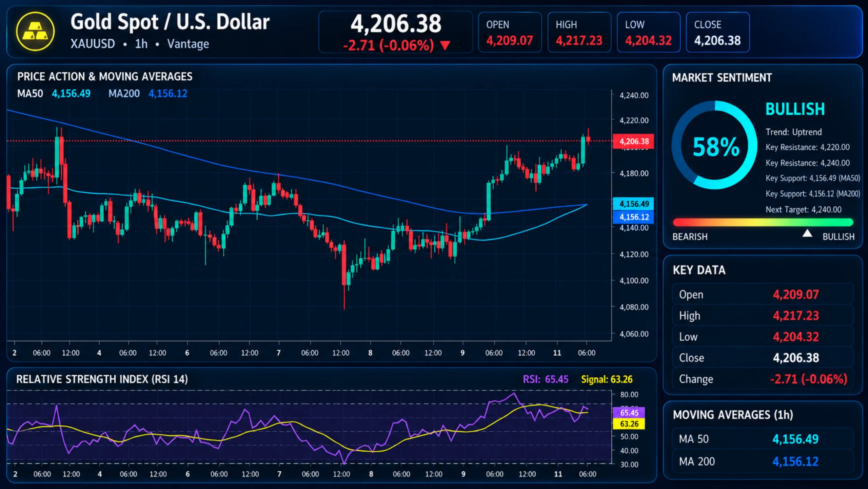Click the MA50 4,156.49 chart legend
This screenshot has height=489, width=868.
tap(54, 93)
